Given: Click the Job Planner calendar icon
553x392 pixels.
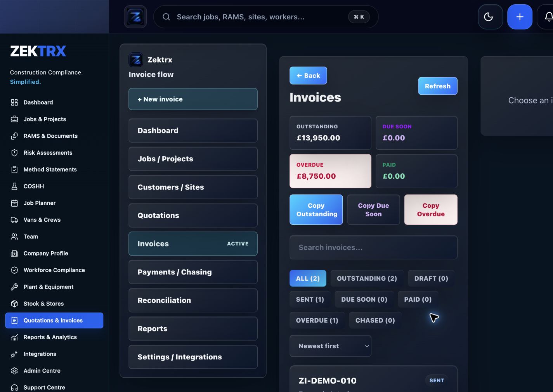Looking at the screenshot, I should pos(14,203).
